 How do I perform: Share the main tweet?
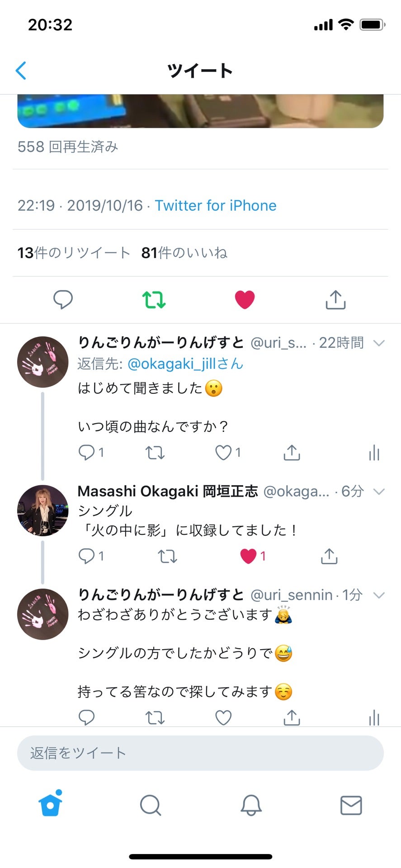(335, 299)
